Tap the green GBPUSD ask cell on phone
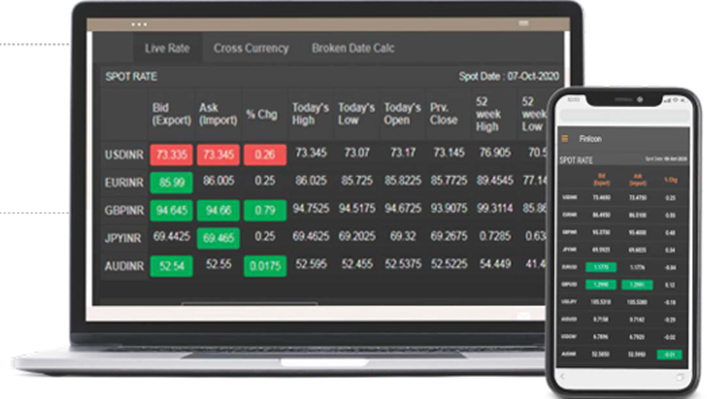Image resolution: width=707 pixels, height=399 pixels. [x=637, y=285]
